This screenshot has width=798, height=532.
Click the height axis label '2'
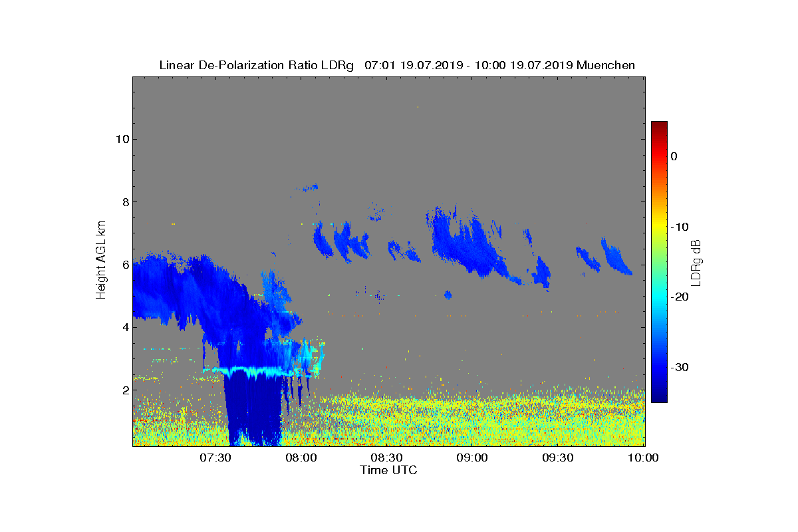coord(124,390)
